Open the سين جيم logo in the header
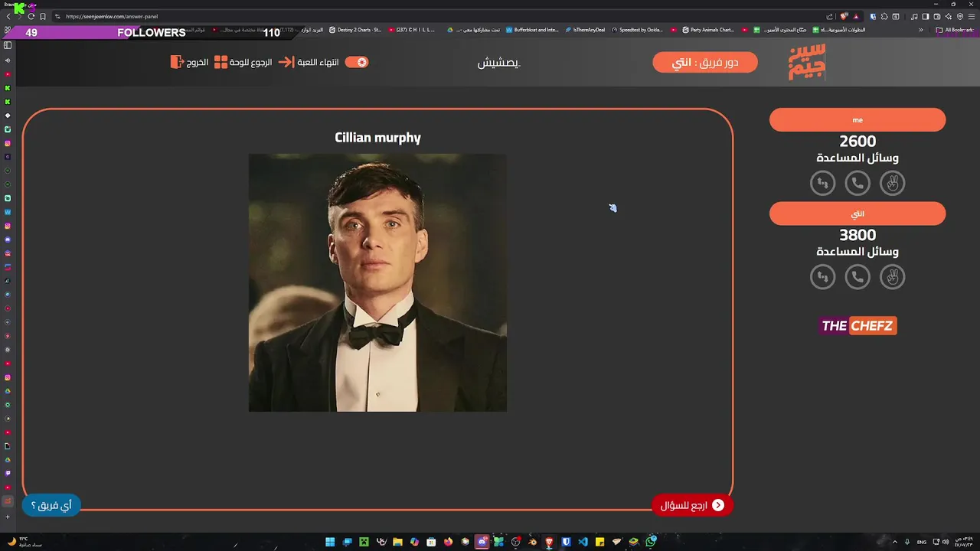Screen dimensions: 980x551 [x=807, y=62]
